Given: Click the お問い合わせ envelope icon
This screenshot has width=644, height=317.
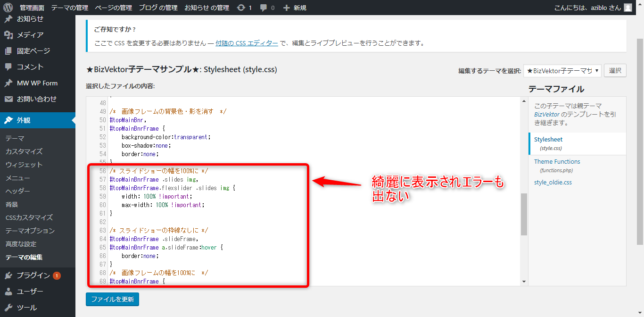Looking at the screenshot, I should coord(8,99).
